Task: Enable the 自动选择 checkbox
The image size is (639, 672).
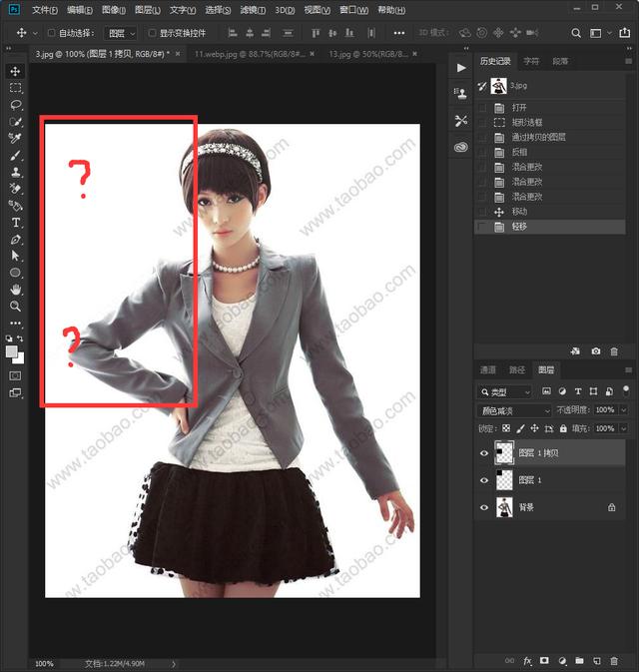Action: click(52, 33)
